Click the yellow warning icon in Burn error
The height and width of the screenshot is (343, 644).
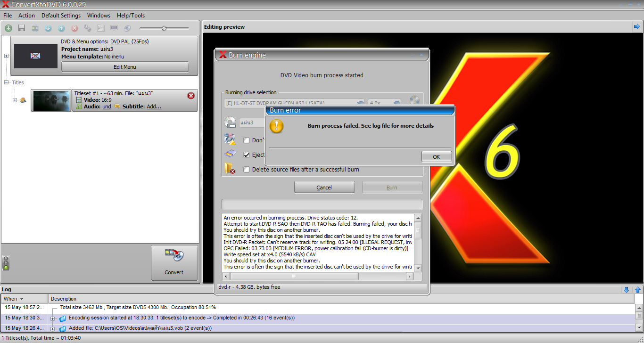tap(277, 126)
